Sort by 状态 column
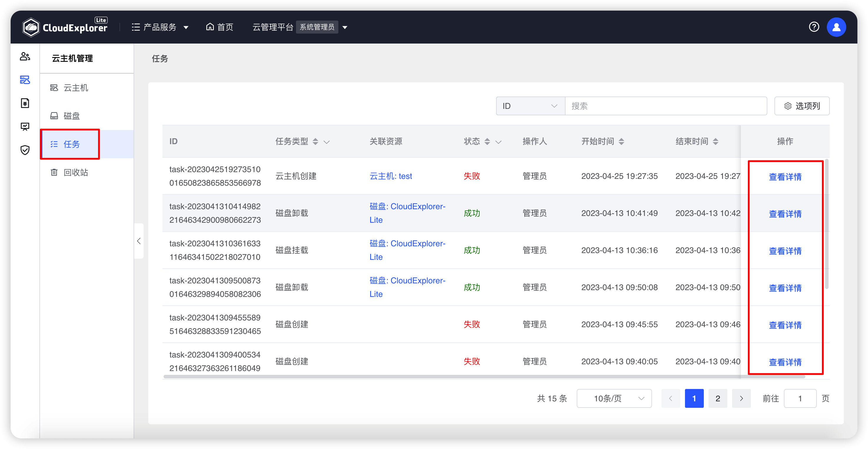 (487, 142)
